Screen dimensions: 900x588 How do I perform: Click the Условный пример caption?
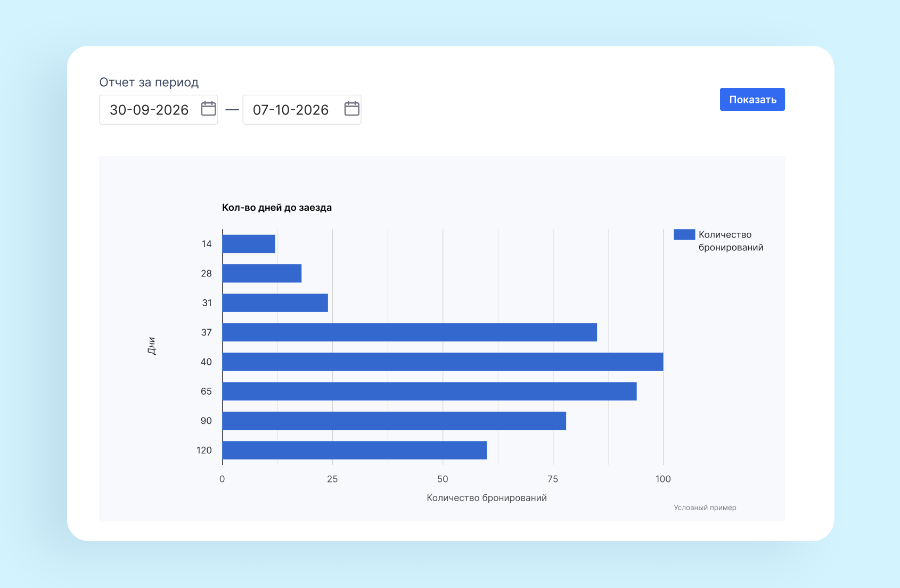(x=705, y=508)
